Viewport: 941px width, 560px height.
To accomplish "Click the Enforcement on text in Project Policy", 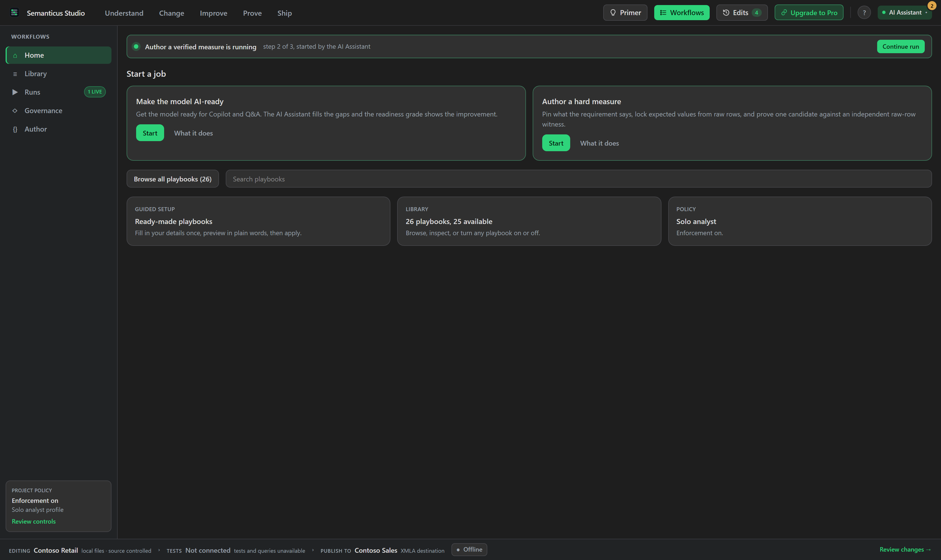I will pos(35,501).
